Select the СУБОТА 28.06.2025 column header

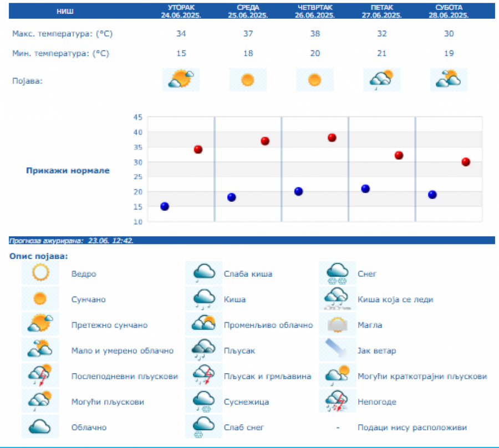(x=449, y=11)
